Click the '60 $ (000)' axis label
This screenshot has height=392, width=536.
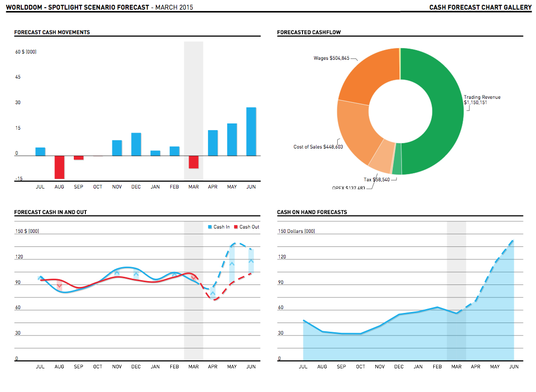click(x=26, y=52)
